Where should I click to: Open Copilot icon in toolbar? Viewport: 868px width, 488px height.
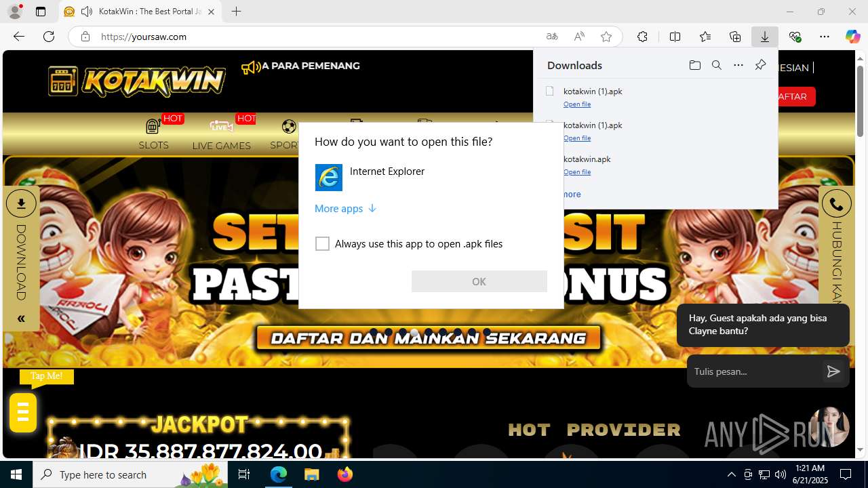click(852, 37)
